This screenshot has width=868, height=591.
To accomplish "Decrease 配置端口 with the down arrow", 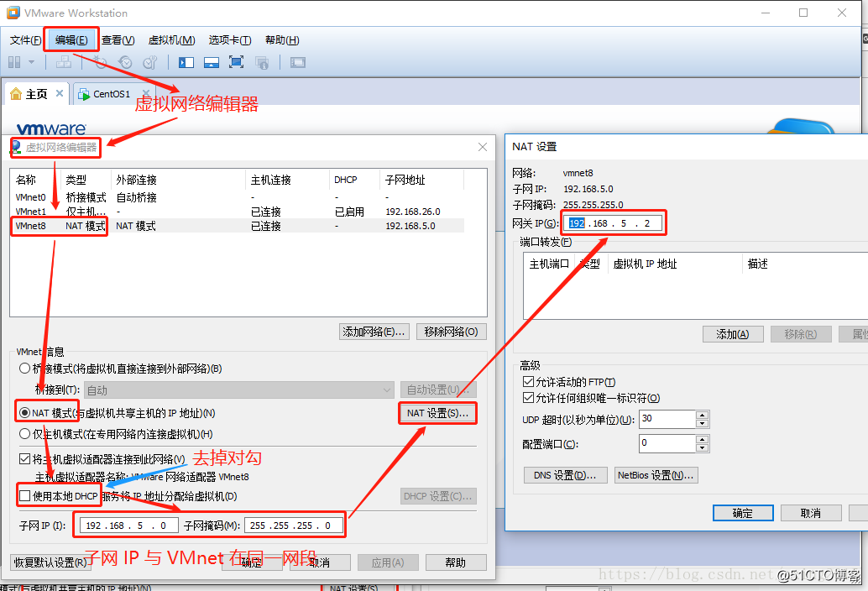I will (703, 447).
